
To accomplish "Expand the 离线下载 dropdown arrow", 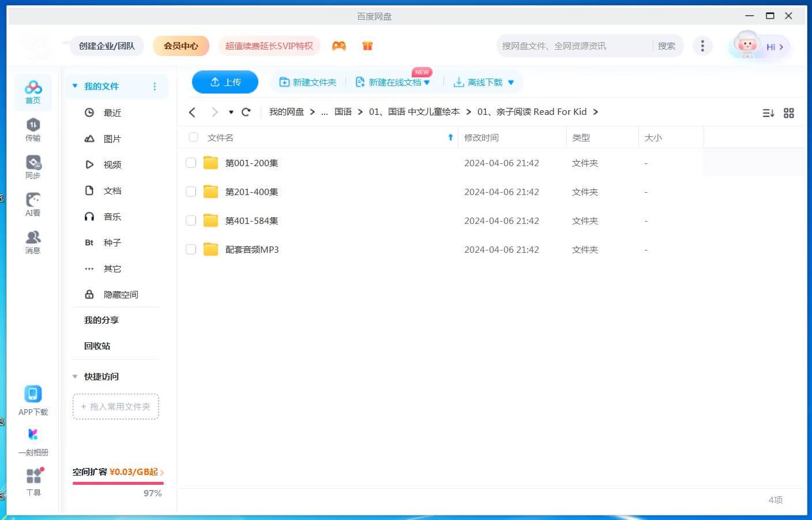I will click(x=511, y=83).
